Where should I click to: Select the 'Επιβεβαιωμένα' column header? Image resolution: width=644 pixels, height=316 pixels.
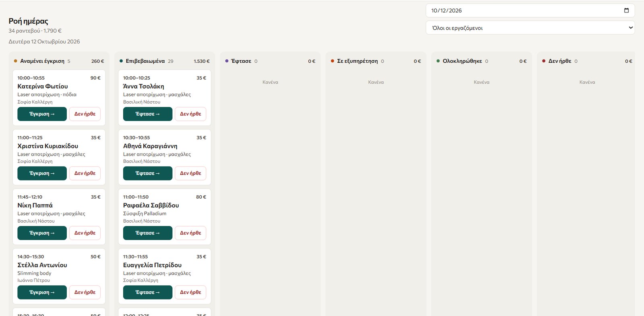(x=145, y=61)
